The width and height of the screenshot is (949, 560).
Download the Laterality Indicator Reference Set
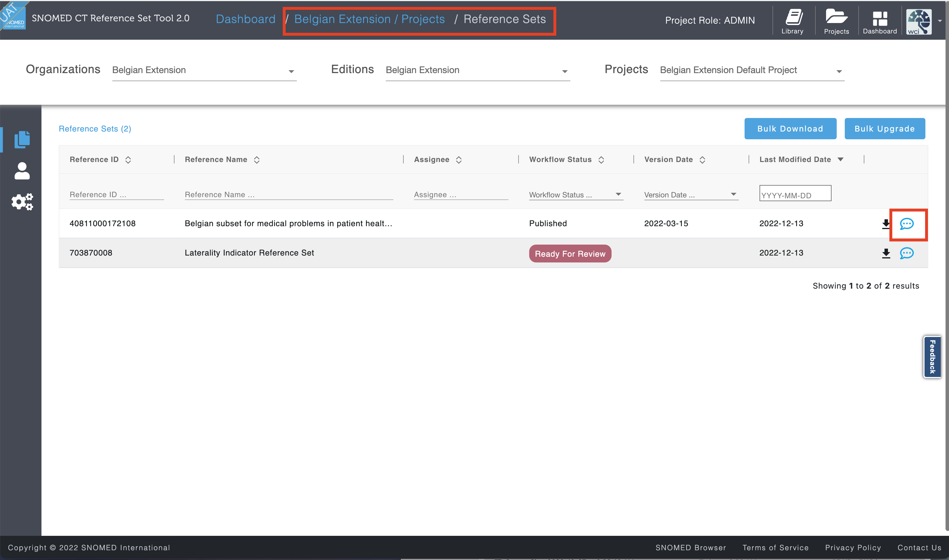point(886,253)
